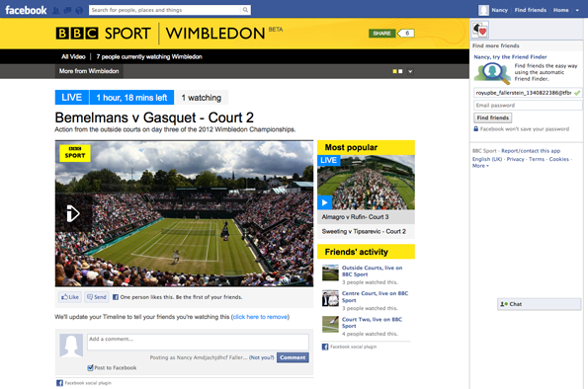Click the commenter avatar placeholder

click(71, 346)
